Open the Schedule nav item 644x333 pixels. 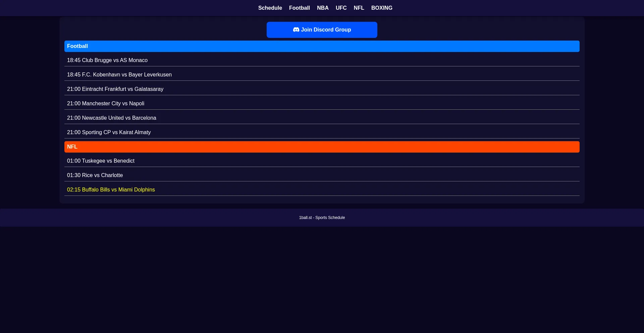pos(270,8)
